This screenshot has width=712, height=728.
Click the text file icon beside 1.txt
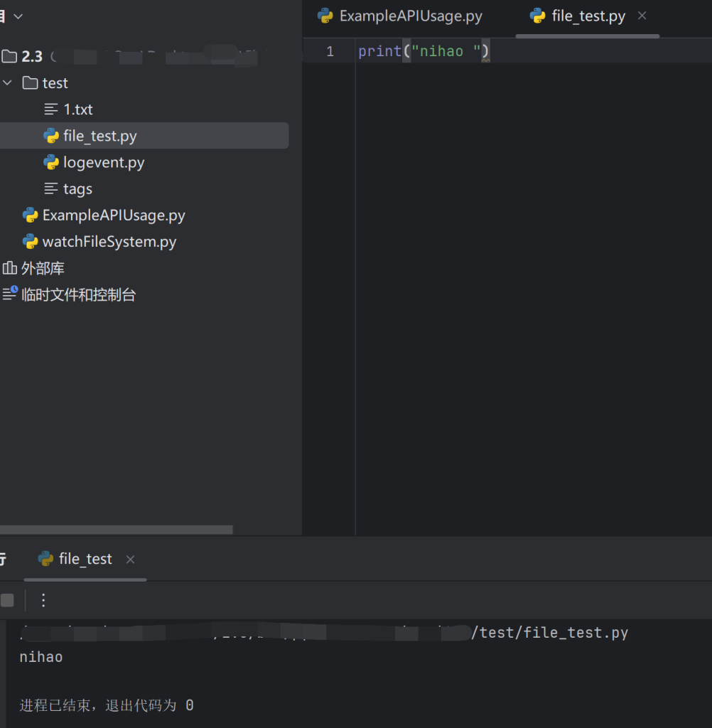pos(51,109)
